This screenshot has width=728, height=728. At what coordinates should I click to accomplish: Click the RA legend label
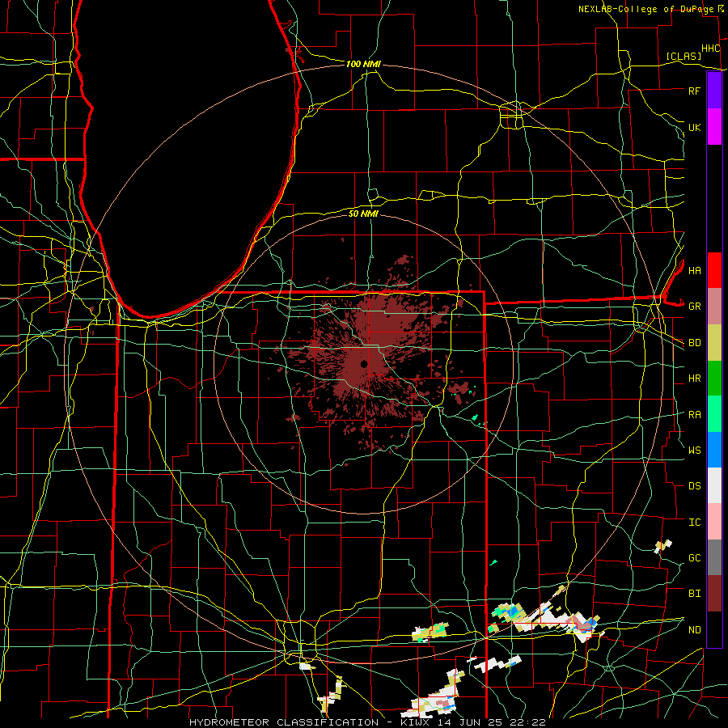[x=694, y=415]
